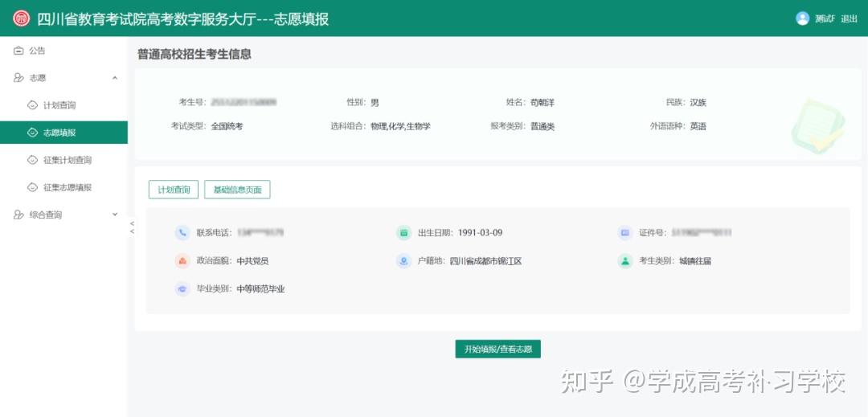Click the Sichuan exam authority logo
868x417 pixels.
point(21,18)
